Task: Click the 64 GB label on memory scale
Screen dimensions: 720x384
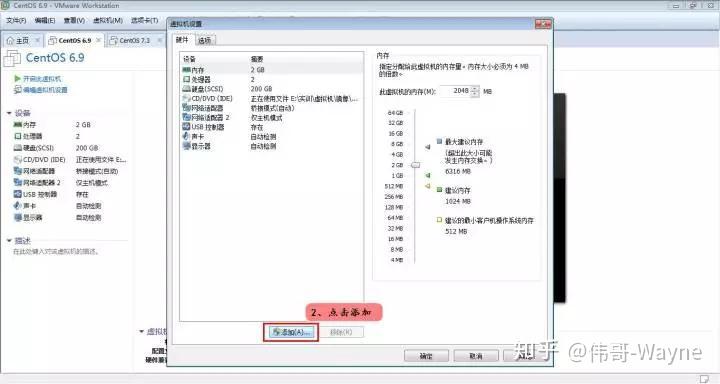Action: 395,113
